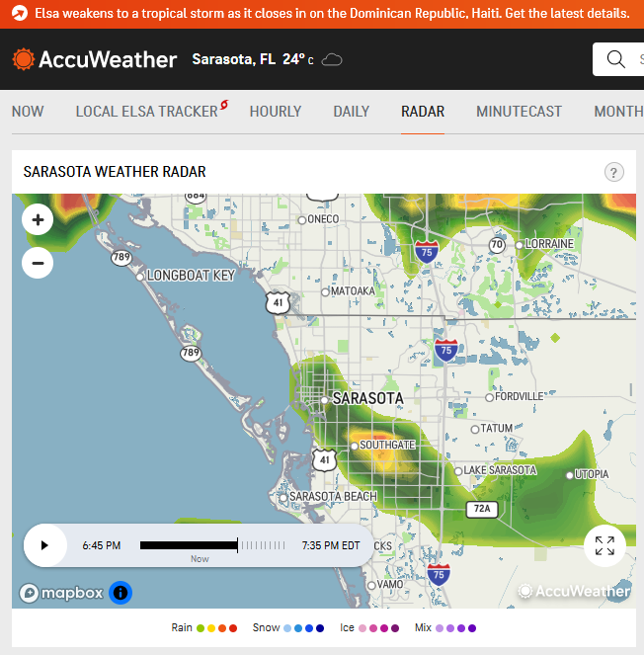Click the UTOPIA map label

coord(592,474)
